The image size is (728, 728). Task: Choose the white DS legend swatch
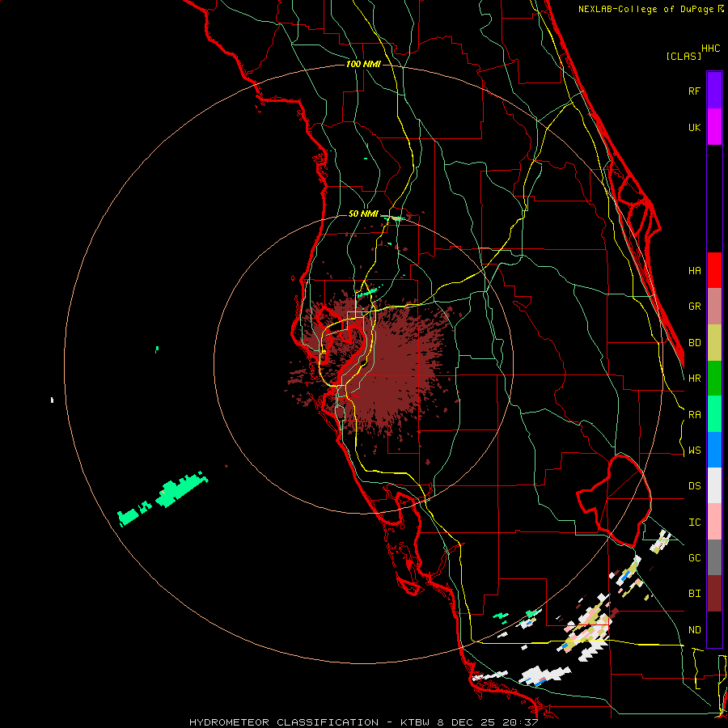click(714, 485)
